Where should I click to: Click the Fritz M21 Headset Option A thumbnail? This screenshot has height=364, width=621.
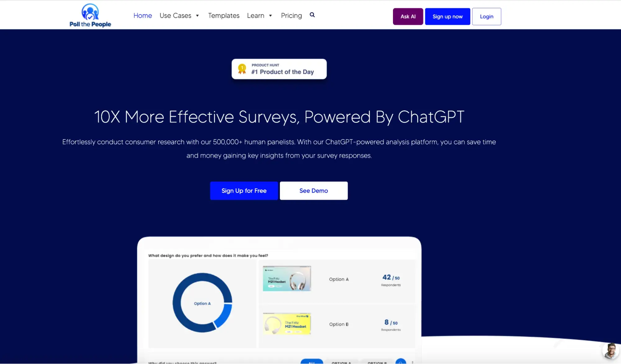tap(287, 278)
